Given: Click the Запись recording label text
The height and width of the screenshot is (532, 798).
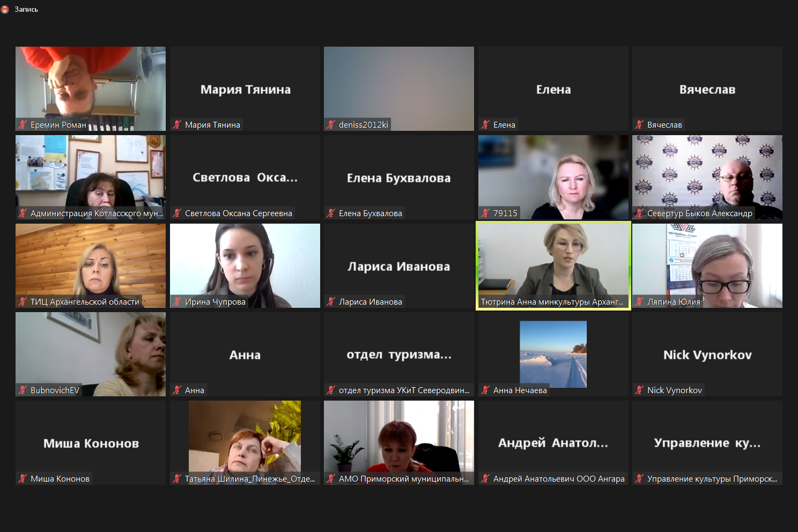Looking at the screenshot, I should click(x=26, y=10).
